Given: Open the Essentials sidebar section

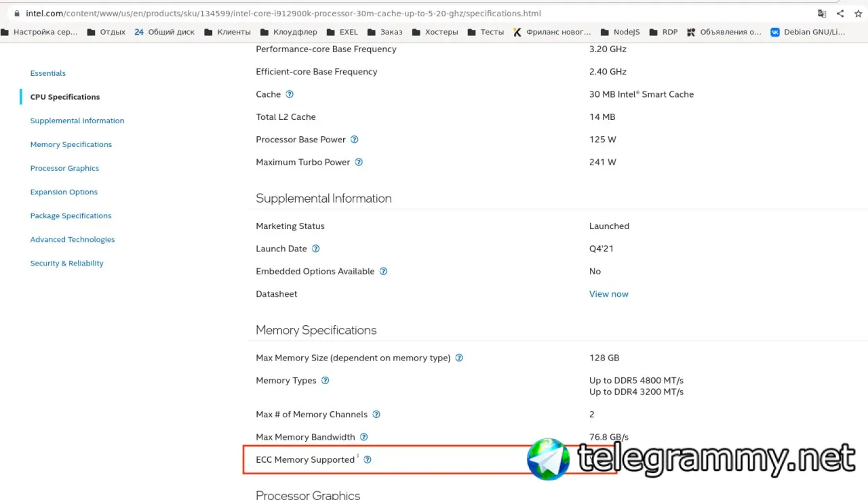Looking at the screenshot, I should pyautogui.click(x=47, y=73).
